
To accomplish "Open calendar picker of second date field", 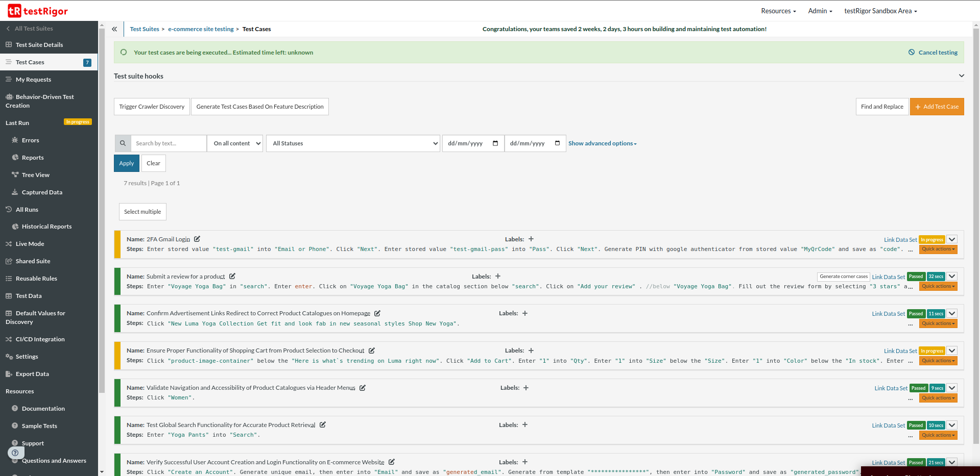I will 557,143.
